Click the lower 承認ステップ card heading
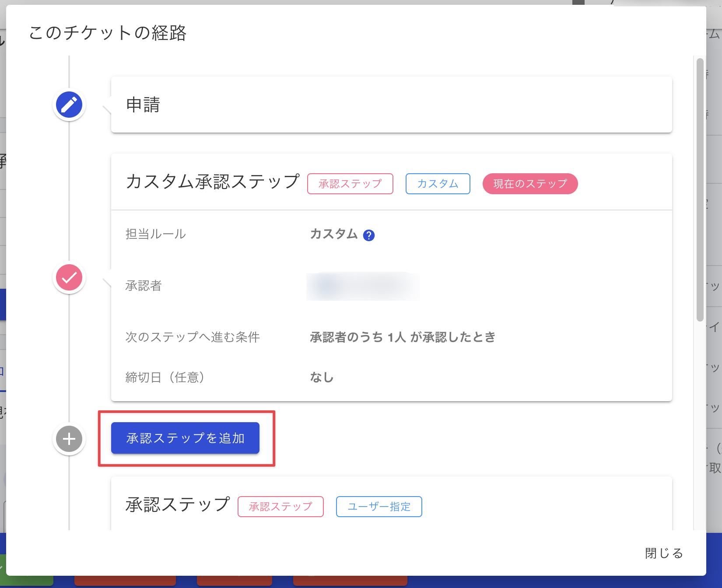Image resolution: width=722 pixels, height=588 pixels. click(x=177, y=504)
